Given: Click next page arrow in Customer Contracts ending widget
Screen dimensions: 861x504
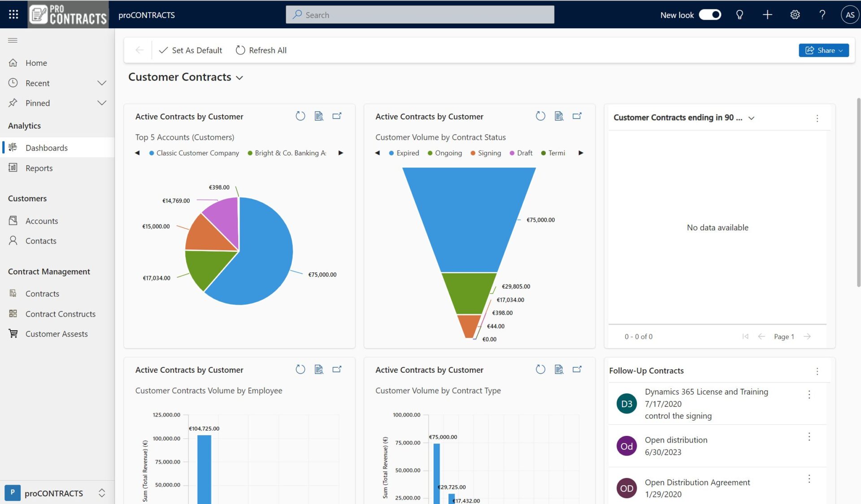Looking at the screenshot, I should [808, 336].
